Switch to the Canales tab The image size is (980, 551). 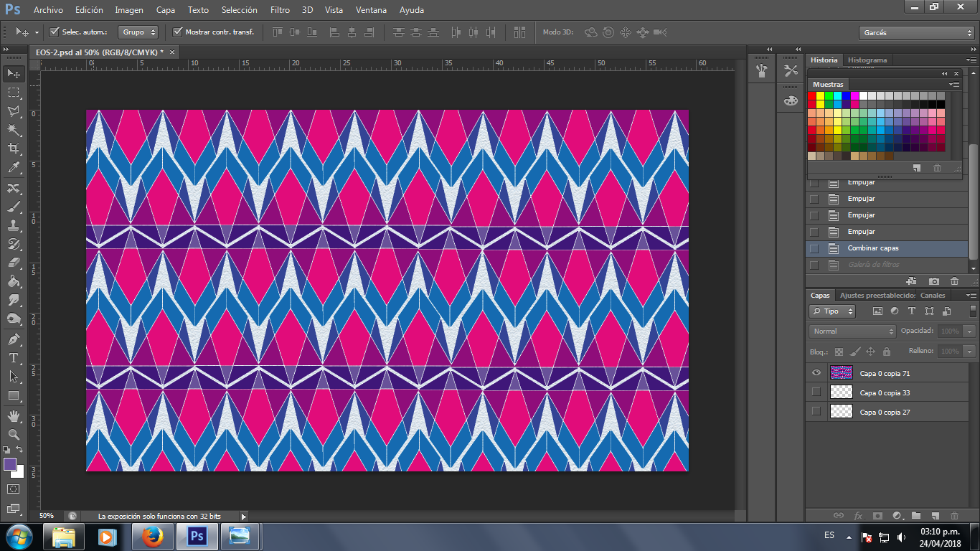pos(933,295)
